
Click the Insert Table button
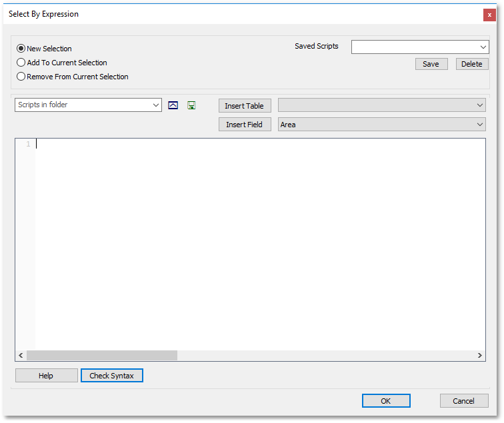(245, 106)
